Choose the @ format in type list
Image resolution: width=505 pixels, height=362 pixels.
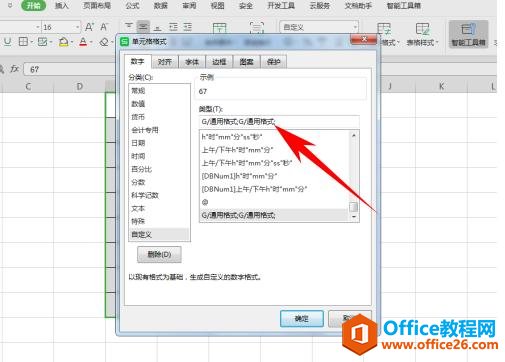click(274, 202)
